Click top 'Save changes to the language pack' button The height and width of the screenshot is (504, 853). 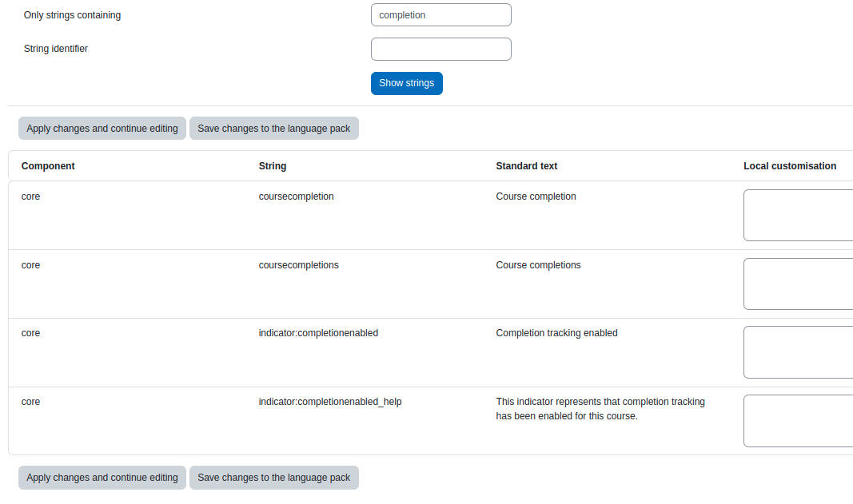click(274, 129)
